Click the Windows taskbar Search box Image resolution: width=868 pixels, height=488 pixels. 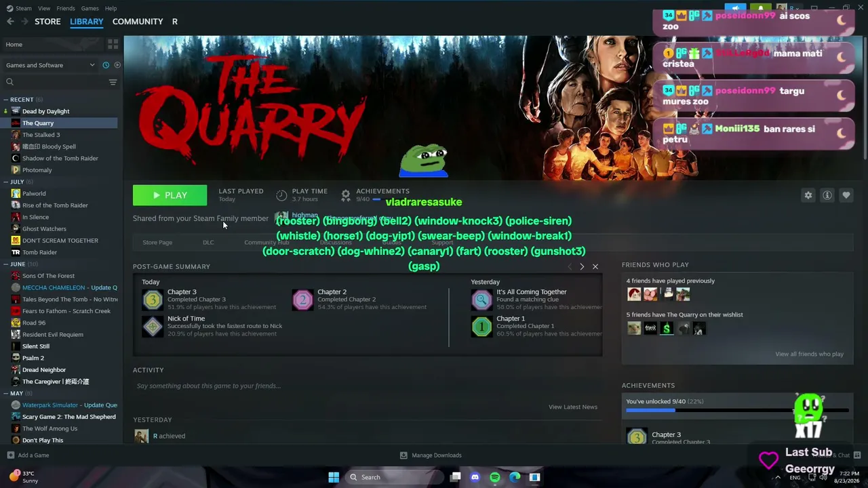(x=394, y=477)
